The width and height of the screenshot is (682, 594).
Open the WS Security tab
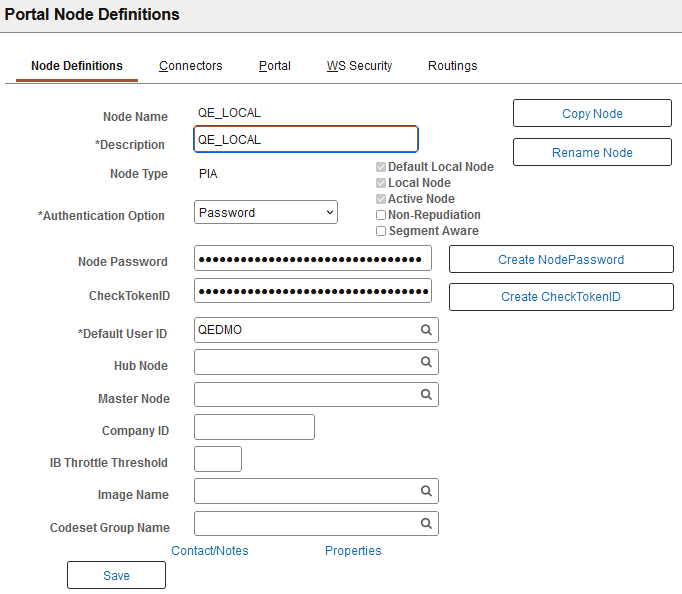359,66
